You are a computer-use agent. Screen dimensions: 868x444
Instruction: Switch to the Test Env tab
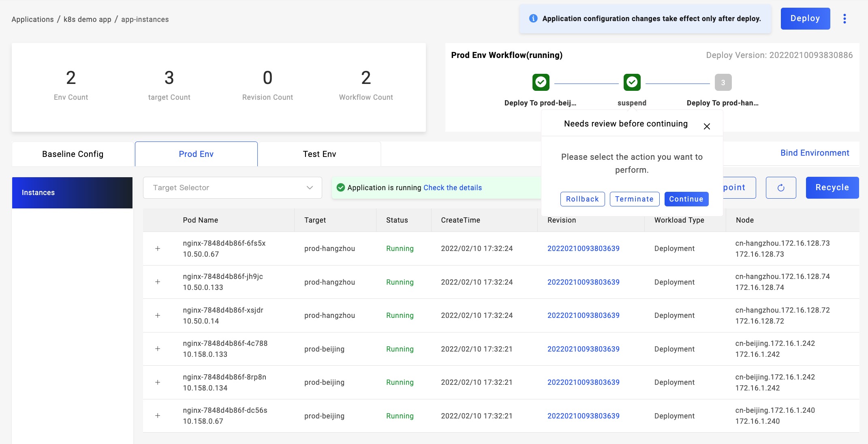[x=319, y=154]
